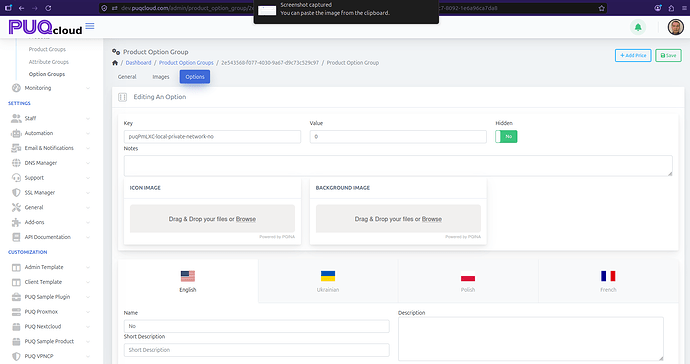Click Browse in the Background Image dropzone
This screenshot has height=364, width=690.
[x=432, y=219]
